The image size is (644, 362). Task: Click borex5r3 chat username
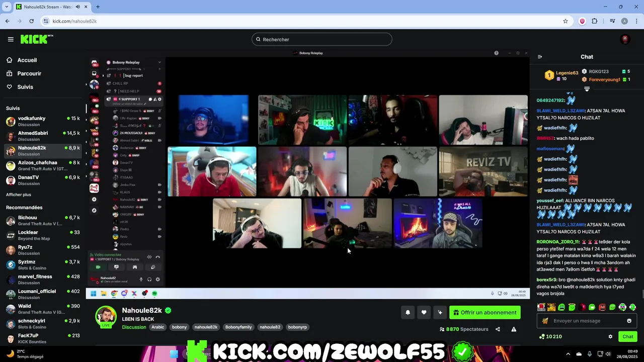click(546, 280)
